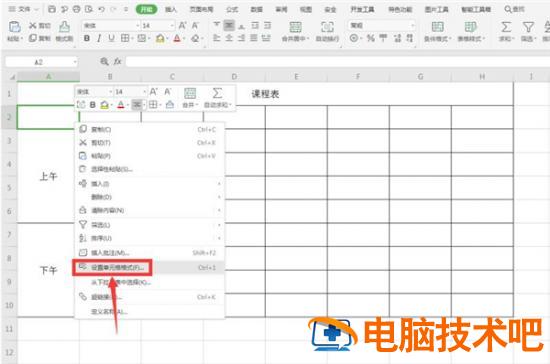
Task: Switch to the Page Layout (页面布局) tab
Action: [201, 9]
